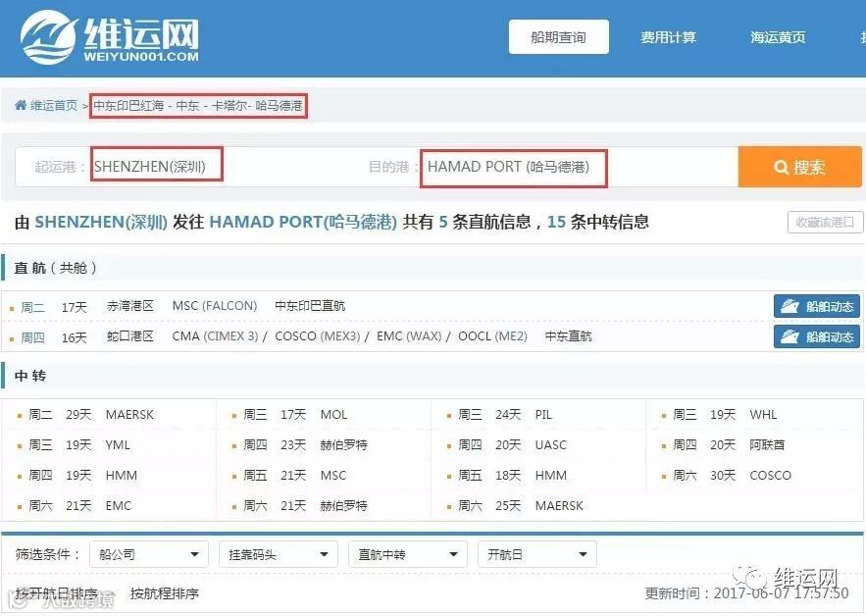866x616 pixels.
Task: Click the 中东印巴红海 breadcrumb path
Action: tap(198, 105)
